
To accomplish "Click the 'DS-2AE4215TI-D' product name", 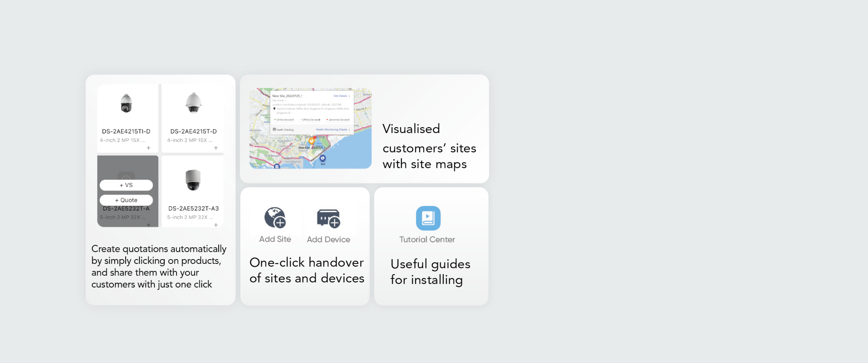I will [126, 132].
